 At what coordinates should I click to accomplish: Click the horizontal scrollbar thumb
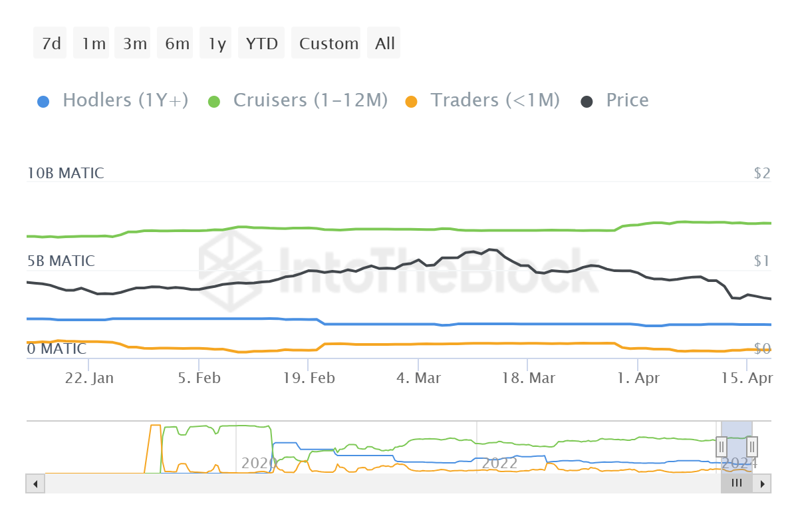(736, 483)
